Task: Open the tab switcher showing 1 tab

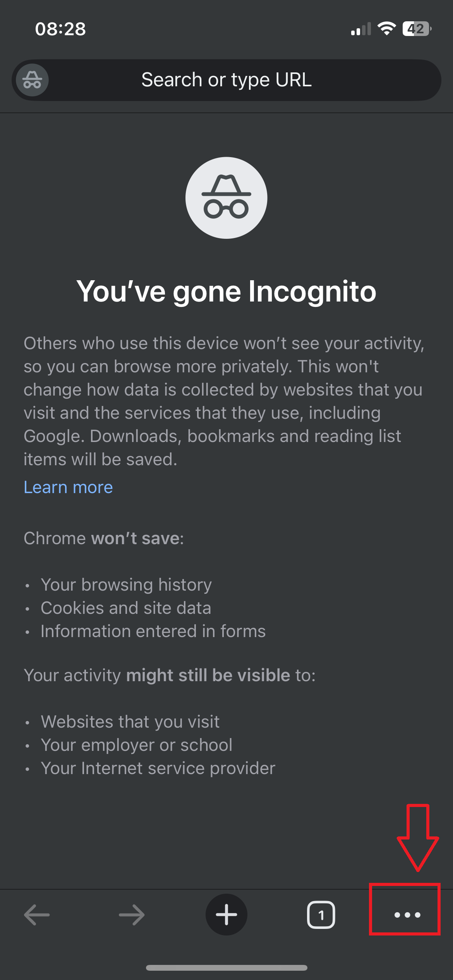Action: click(x=321, y=915)
